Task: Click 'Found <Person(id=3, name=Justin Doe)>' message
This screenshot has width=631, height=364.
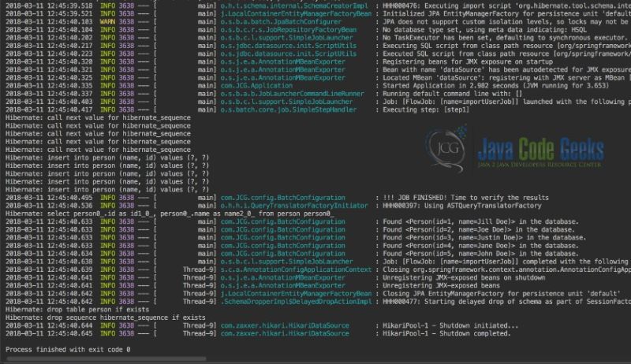Action: point(484,238)
